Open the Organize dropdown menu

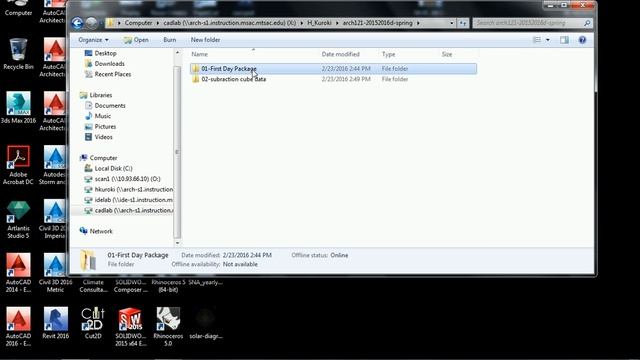93,40
